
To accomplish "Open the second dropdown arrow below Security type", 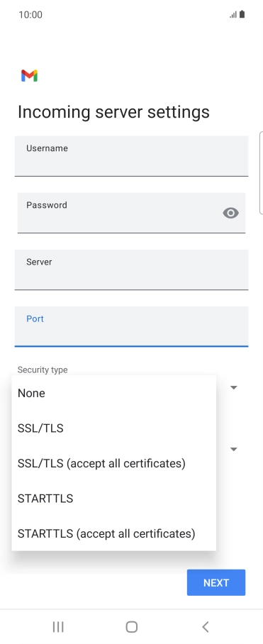I will pos(234,450).
